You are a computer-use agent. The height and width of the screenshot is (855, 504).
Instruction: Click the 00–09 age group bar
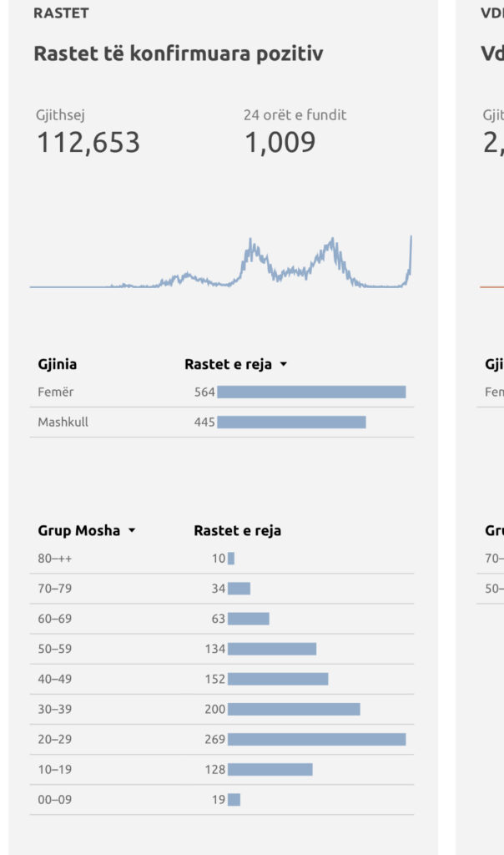pyautogui.click(x=234, y=799)
